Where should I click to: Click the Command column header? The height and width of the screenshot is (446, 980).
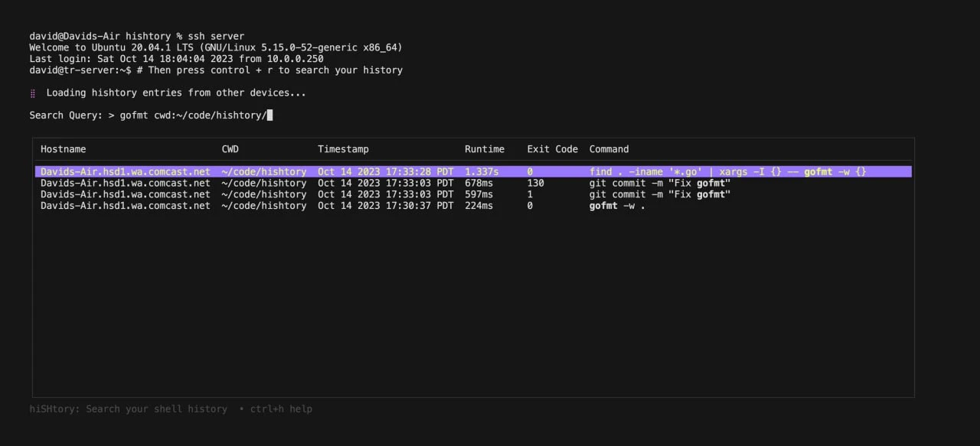point(609,149)
